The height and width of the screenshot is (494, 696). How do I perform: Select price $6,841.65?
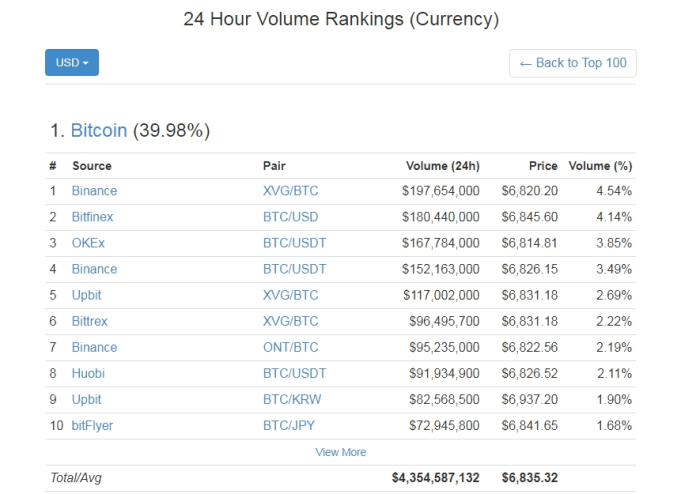coord(530,426)
